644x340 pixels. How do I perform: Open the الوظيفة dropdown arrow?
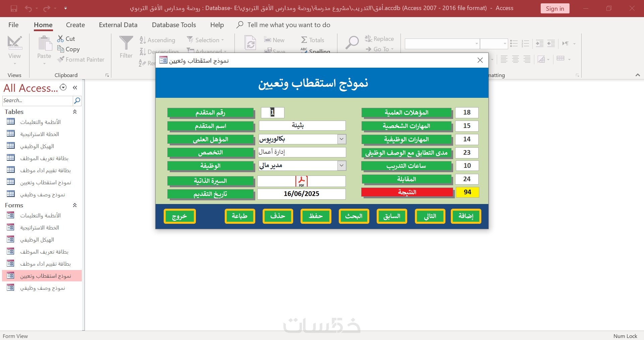341,165
